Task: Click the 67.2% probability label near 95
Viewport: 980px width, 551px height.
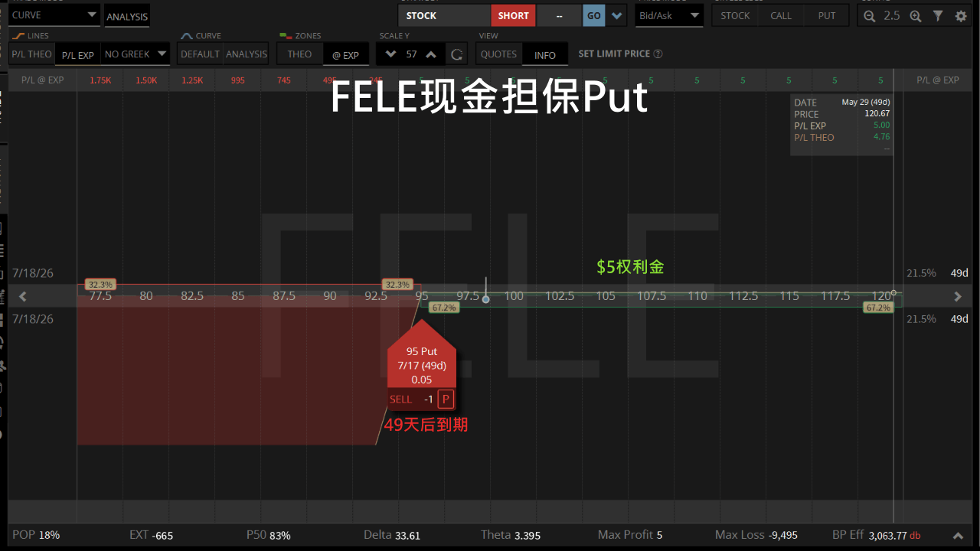Action: [x=443, y=308]
